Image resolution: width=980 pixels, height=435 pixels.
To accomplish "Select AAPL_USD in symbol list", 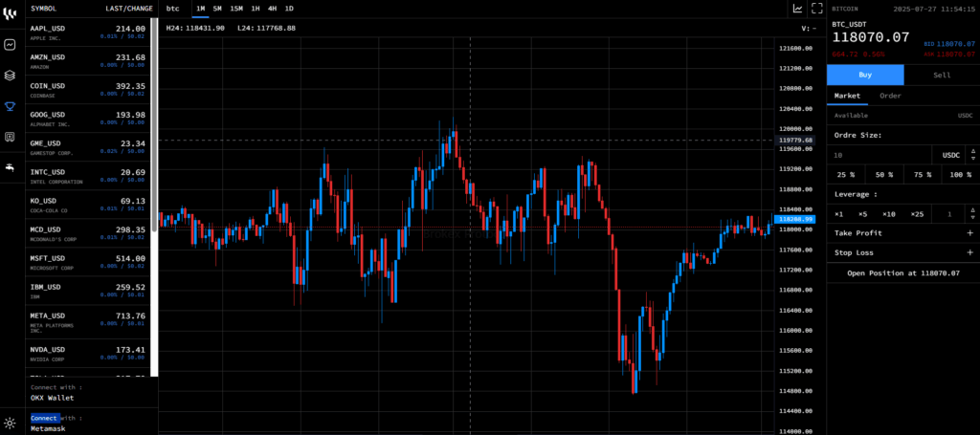I will (x=87, y=33).
